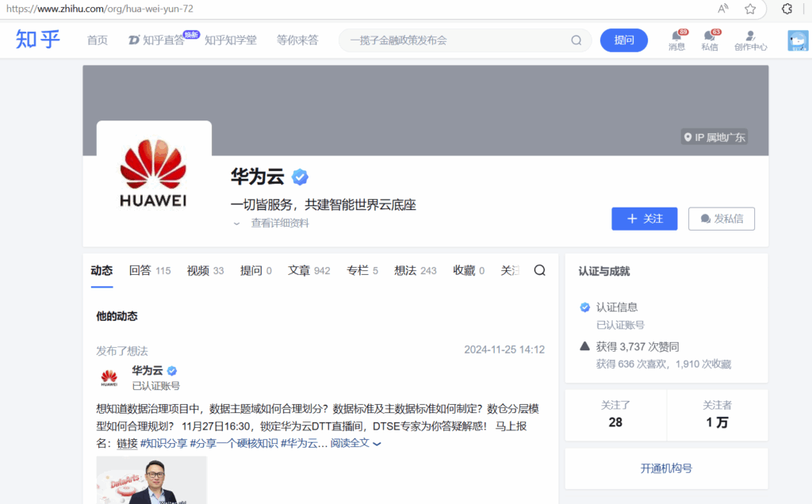The image size is (812, 504).
Task: Click the 开通机构号 link
Action: pyautogui.click(x=666, y=468)
